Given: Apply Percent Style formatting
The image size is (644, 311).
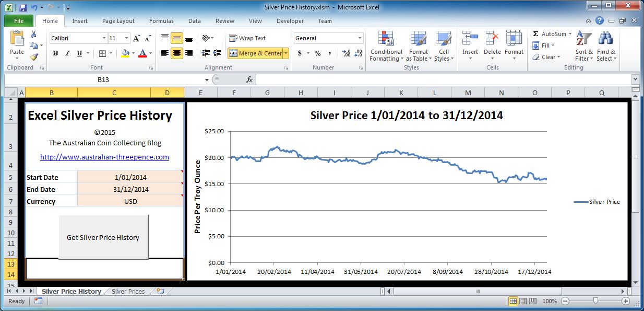Looking at the screenshot, I should click(x=317, y=53).
